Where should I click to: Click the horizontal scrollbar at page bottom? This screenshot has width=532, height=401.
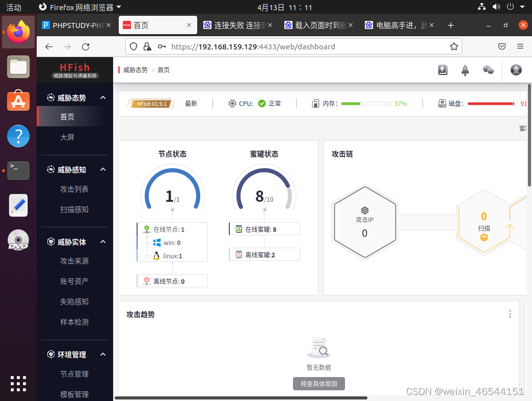click(x=241, y=398)
